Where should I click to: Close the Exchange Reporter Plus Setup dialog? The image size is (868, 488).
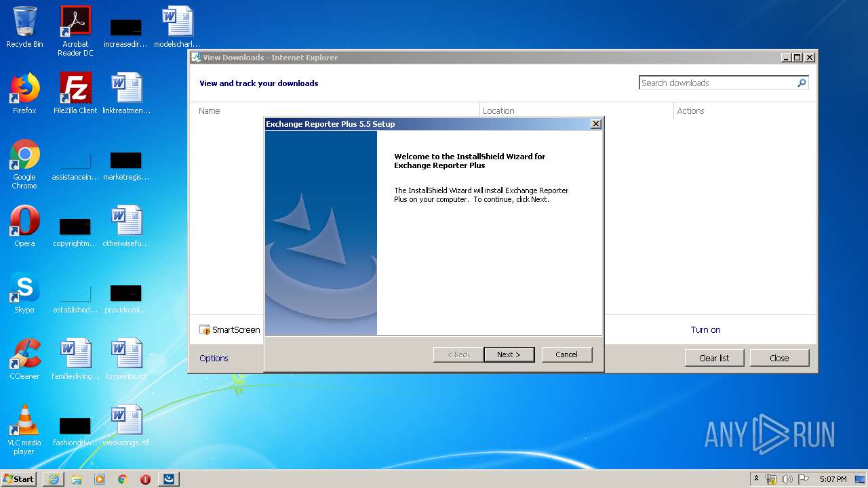pos(596,124)
